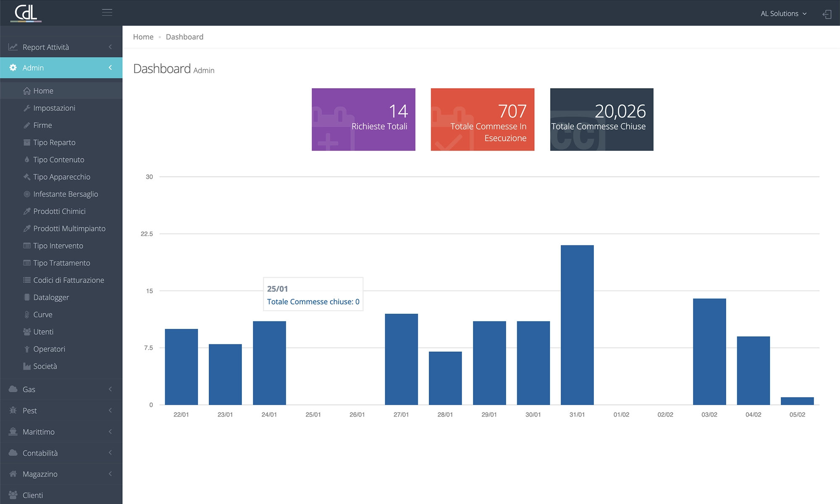This screenshot has height=504, width=840.
Task: Click the Codici di Fatturazione list icon
Action: pyautogui.click(x=27, y=280)
